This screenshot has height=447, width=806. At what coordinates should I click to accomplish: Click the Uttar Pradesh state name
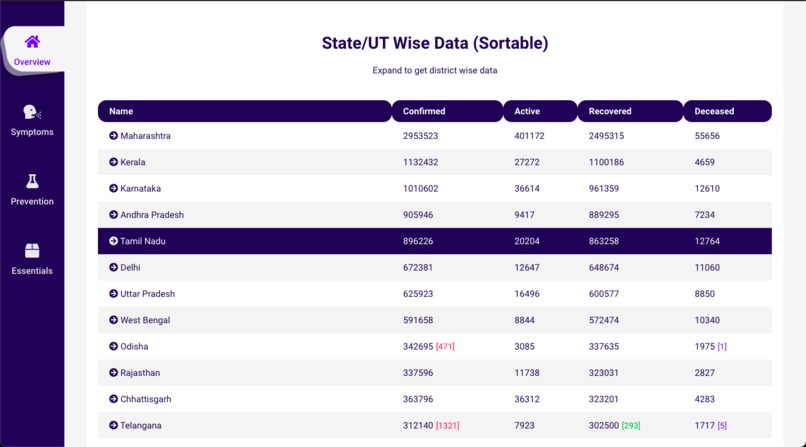tap(148, 293)
